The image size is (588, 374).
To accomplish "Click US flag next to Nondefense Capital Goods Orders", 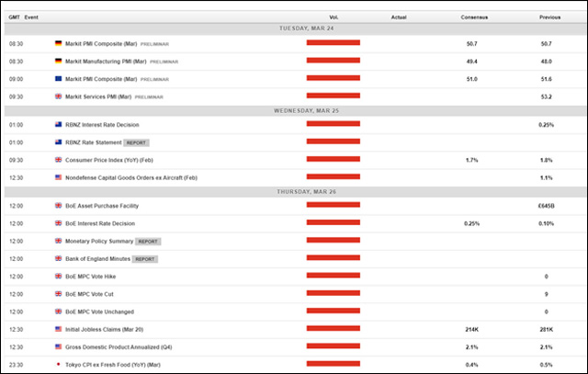I will [x=58, y=177].
